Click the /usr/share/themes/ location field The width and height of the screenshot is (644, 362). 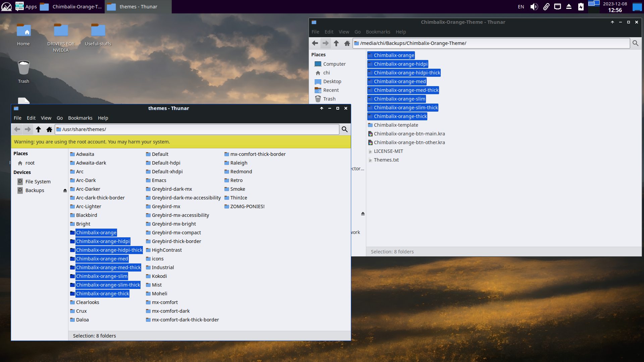[198, 129]
